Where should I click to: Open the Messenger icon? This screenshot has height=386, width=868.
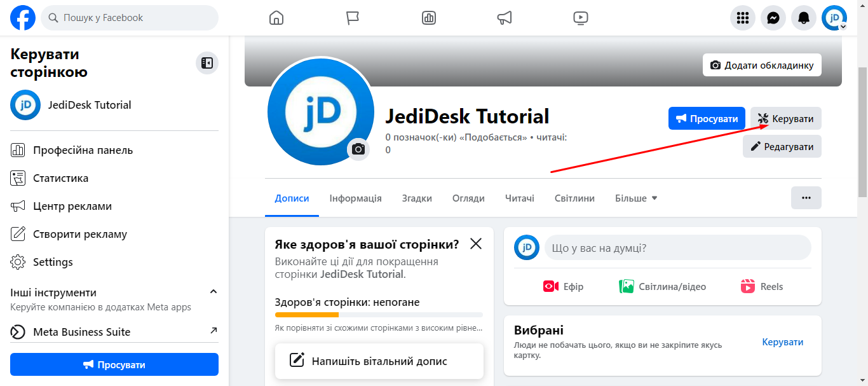pos(773,18)
